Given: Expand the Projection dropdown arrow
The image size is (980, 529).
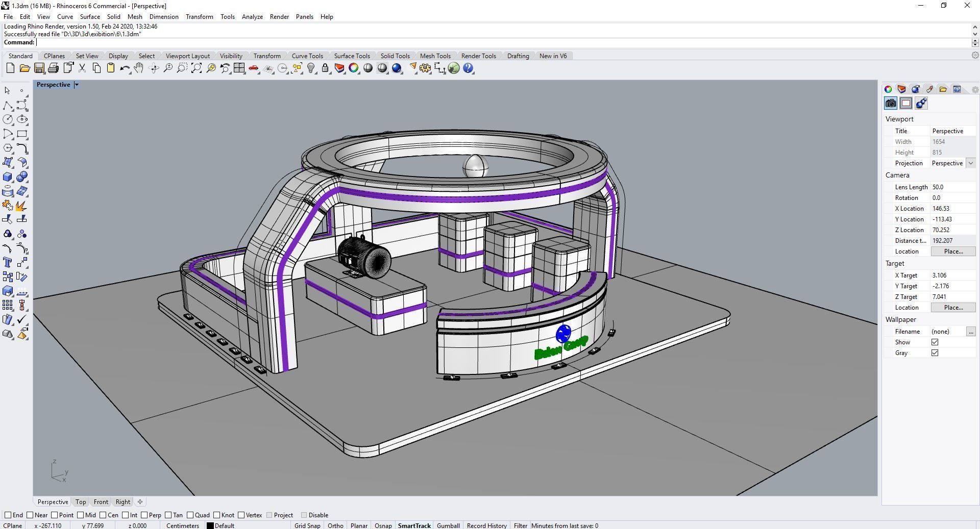Looking at the screenshot, I should tap(970, 163).
